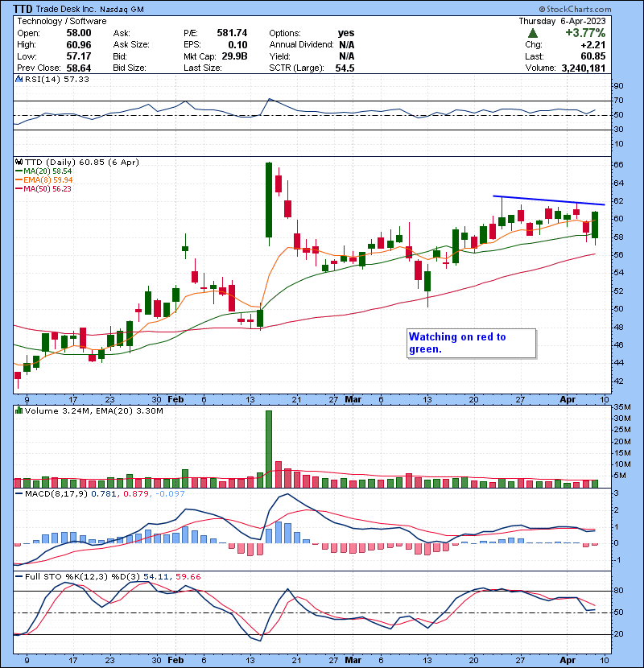Viewport: 644px width, 668px height.
Task: Click the volume bars icon
Action: point(19,410)
